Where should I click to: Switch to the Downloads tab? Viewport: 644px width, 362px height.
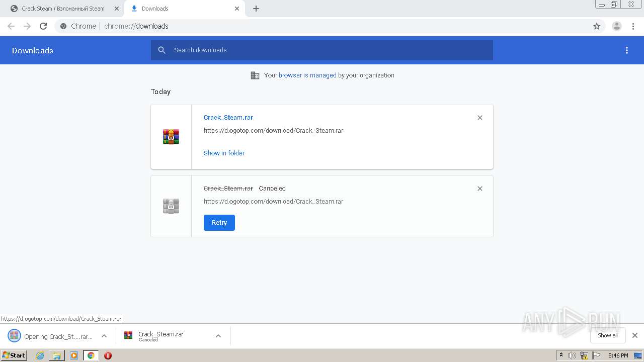coord(184,9)
